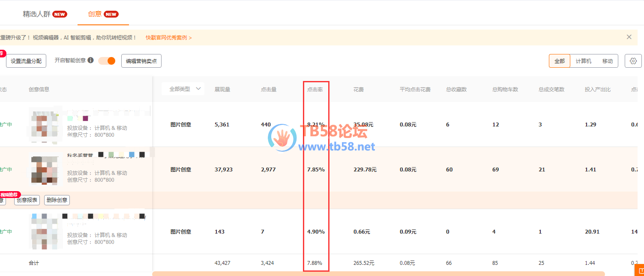
Task: Click the 编辑营销卖点 button
Action: [x=141, y=61]
